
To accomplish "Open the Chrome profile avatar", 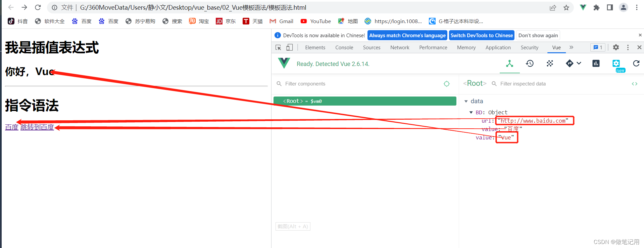I will click(x=624, y=7).
